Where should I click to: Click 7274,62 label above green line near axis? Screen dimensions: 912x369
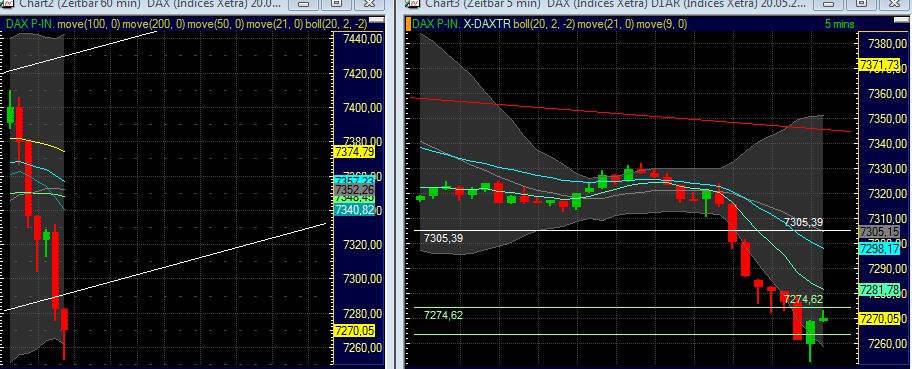pyautogui.click(x=803, y=299)
